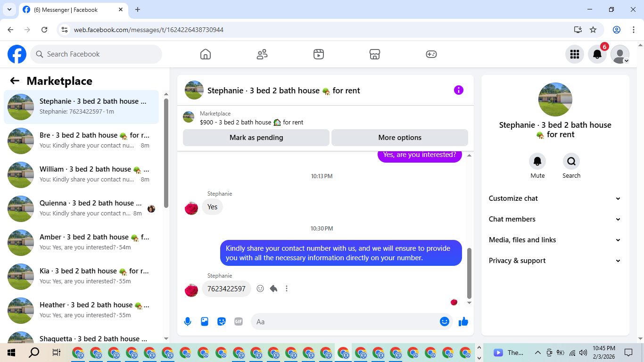Click listing thumbnail in right panel
The width and height of the screenshot is (644, 362).
pyautogui.click(x=555, y=99)
